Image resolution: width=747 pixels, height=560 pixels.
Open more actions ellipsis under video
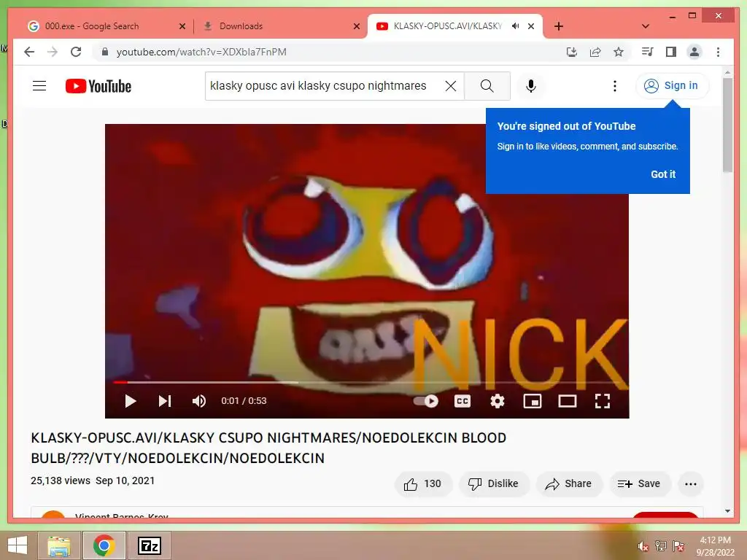click(x=690, y=484)
